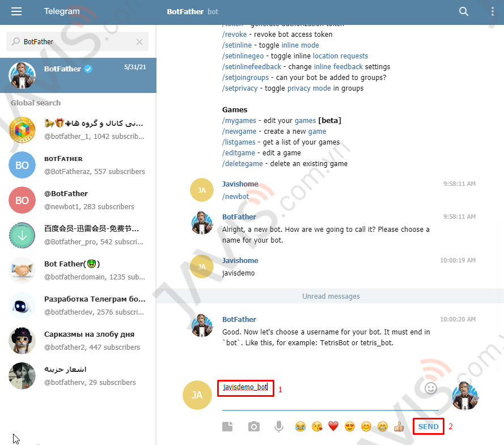Click the /revoke command link
Screen dimensions: 504x445
pos(235,35)
